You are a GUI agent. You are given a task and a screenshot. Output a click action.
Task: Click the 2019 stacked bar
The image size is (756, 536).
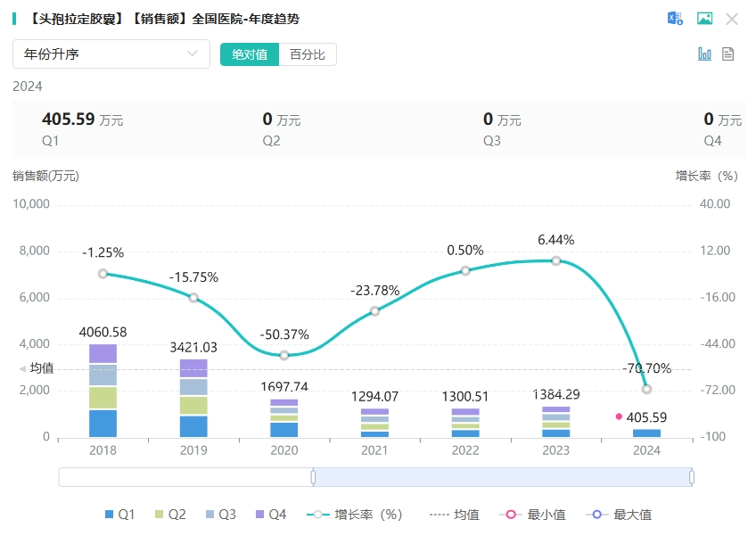(x=193, y=398)
